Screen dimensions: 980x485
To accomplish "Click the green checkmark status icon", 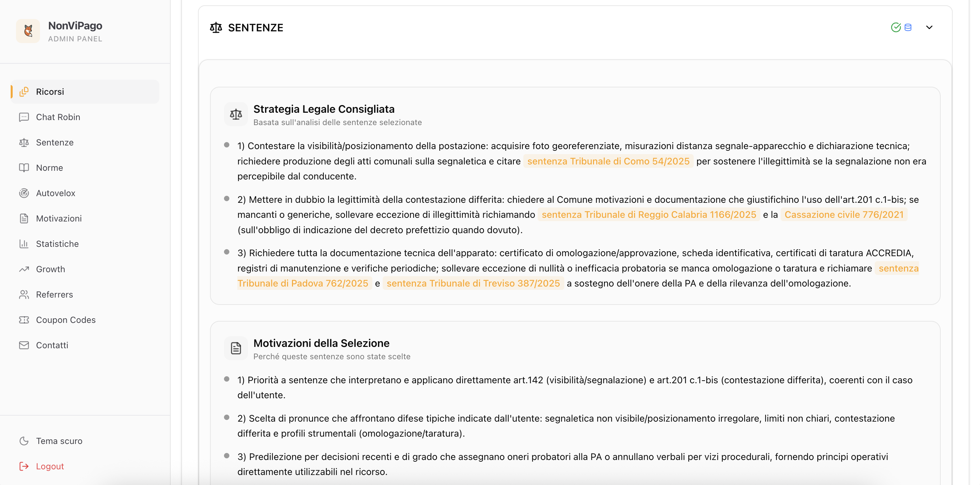I will coord(896,27).
